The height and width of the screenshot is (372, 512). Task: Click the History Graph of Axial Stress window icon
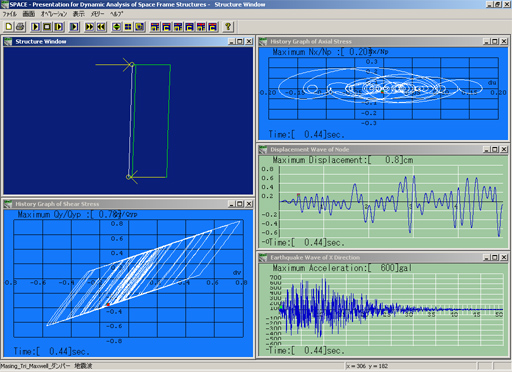[263, 42]
